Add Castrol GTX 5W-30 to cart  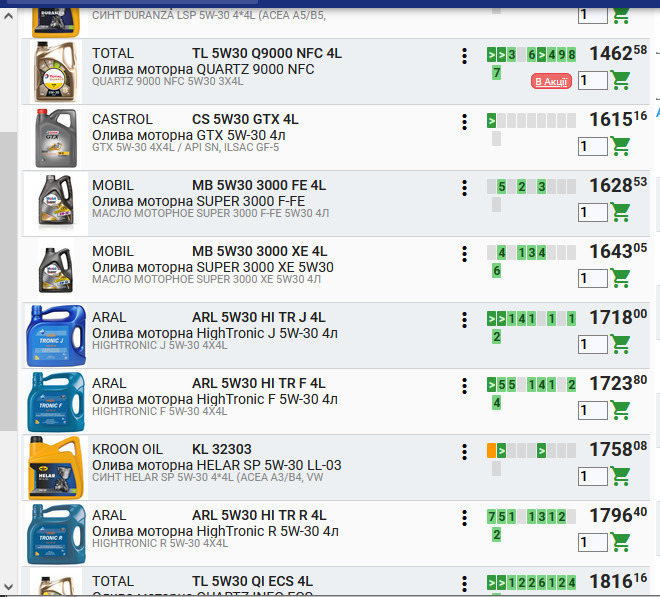620,147
